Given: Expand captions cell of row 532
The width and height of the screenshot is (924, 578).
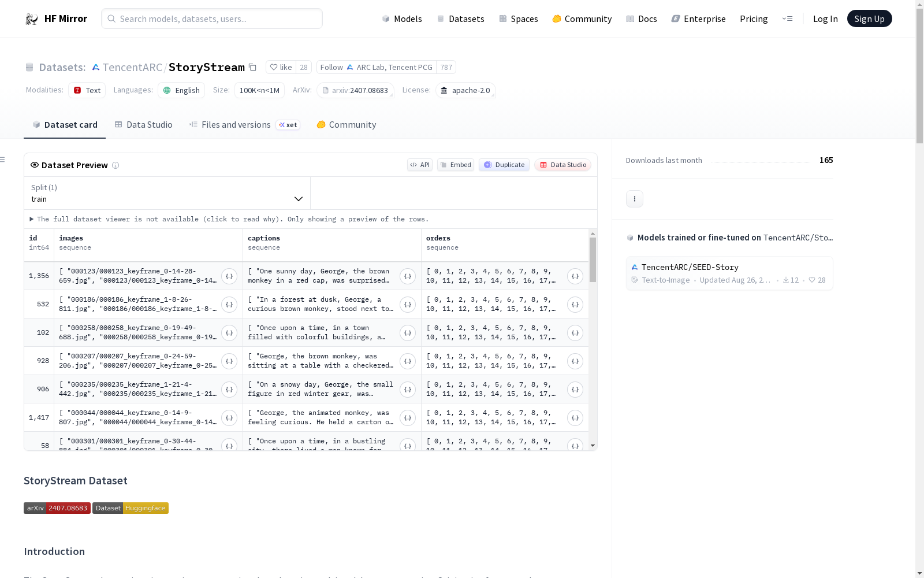Looking at the screenshot, I should (x=408, y=305).
